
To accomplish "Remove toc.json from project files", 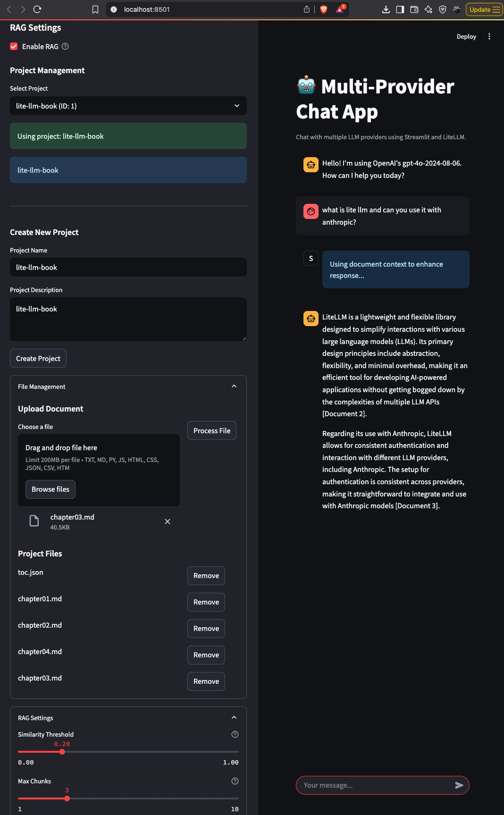I will pos(206,576).
